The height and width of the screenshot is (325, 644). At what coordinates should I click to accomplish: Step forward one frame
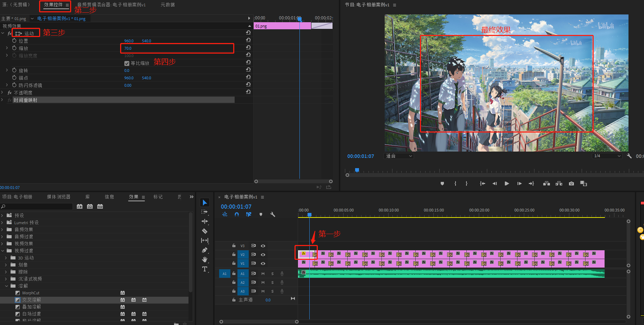click(519, 184)
